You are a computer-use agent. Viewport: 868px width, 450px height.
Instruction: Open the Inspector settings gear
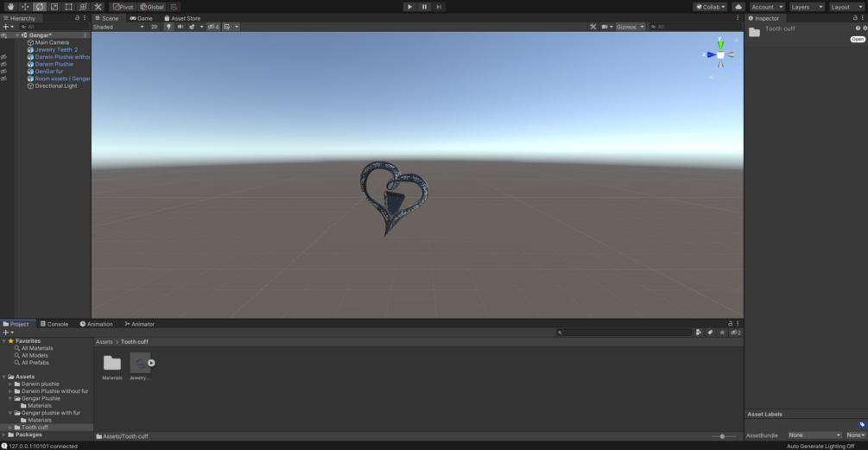(865, 29)
